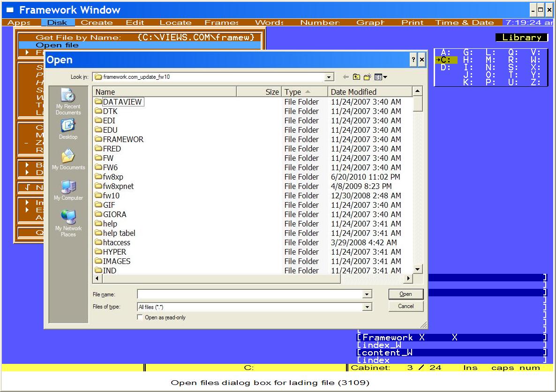Viewport: 556px width, 392px height.
Task: Select the GIF folder icon
Action: [98, 205]
